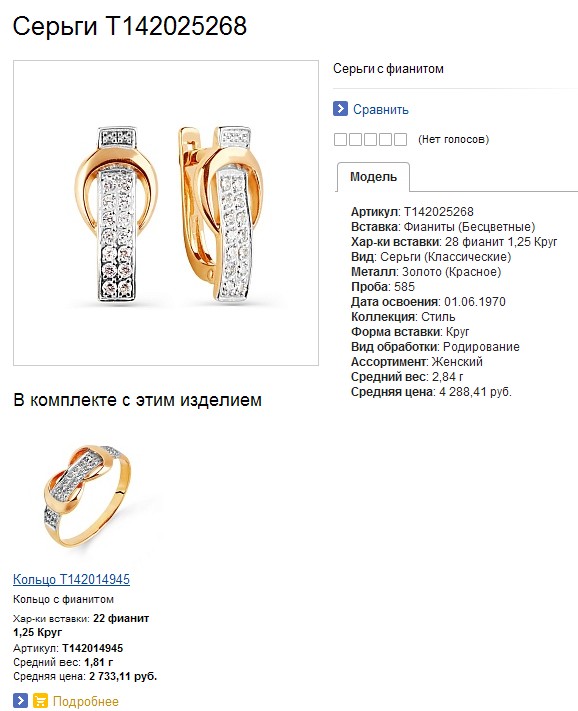This screenshot has width=578, height=711.
Task: Click the ring's Артикул T142014945 text
Action: 68,648
